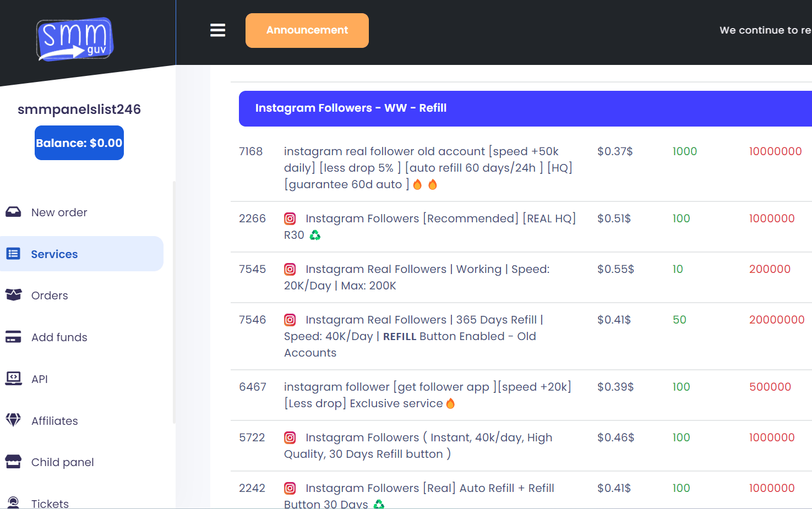Click the SMM Guv logo
Screen dimensions: 812x509
click(75, 39)
